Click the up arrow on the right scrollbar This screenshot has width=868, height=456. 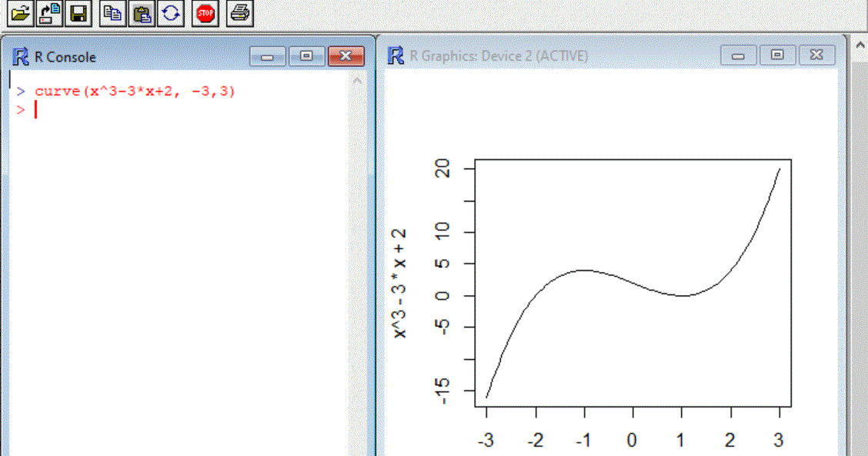[860, 44]
